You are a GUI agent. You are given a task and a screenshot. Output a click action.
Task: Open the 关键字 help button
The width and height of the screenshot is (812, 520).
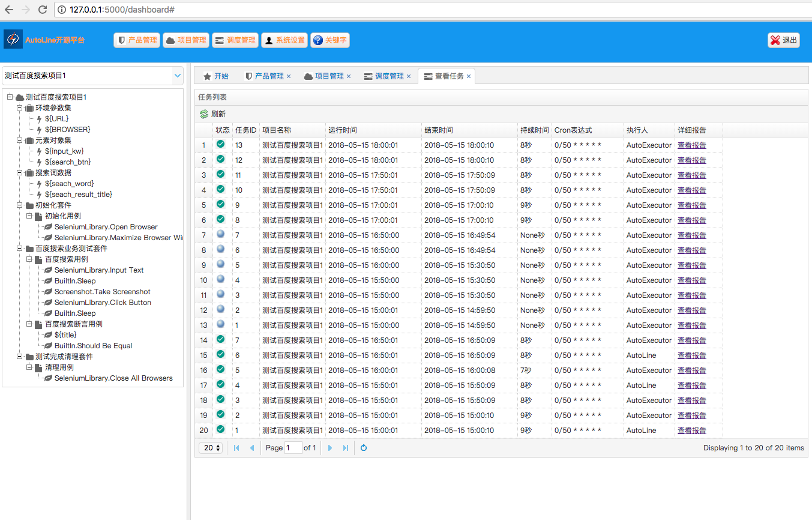pyautogui.click(x=330, y=40)
